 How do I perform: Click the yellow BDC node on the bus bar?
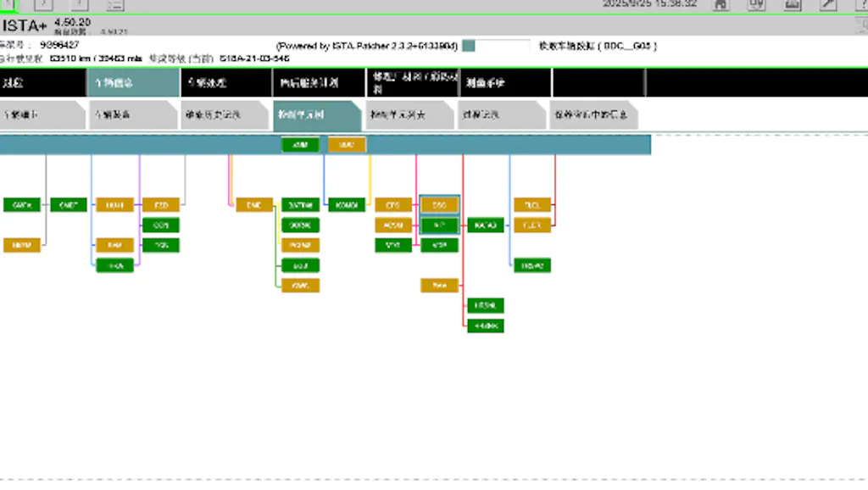[x=347, y=145]
